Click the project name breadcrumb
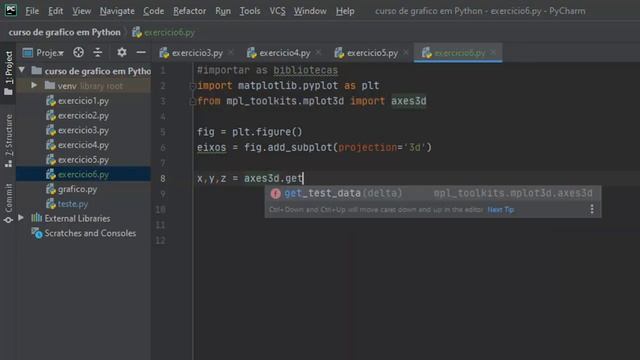 64,32
